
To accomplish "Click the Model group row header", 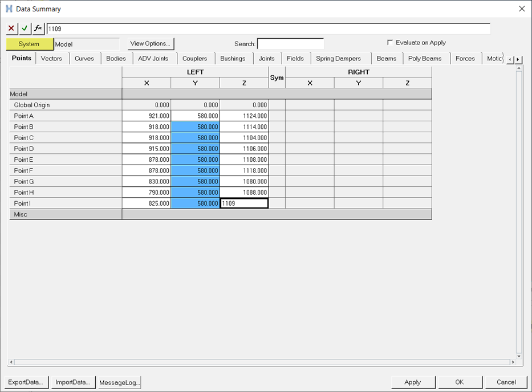I will pyautogui.click(x=66, y=94).
